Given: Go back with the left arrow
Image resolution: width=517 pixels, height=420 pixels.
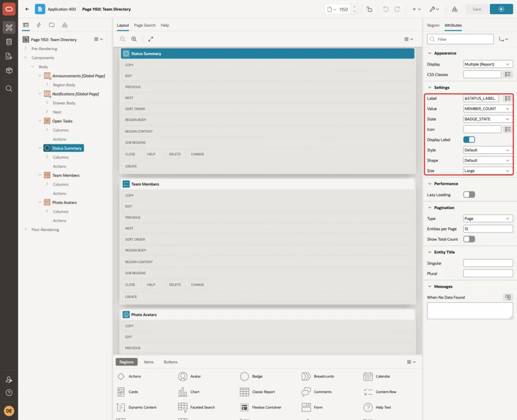Looking at the screenshot, I should click(27, 9).
